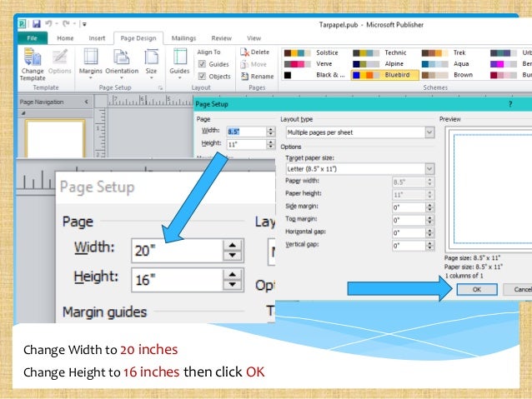Open the Layout type dropdown
This screenshot has width=532, height=399.
[x=429, y=132]
